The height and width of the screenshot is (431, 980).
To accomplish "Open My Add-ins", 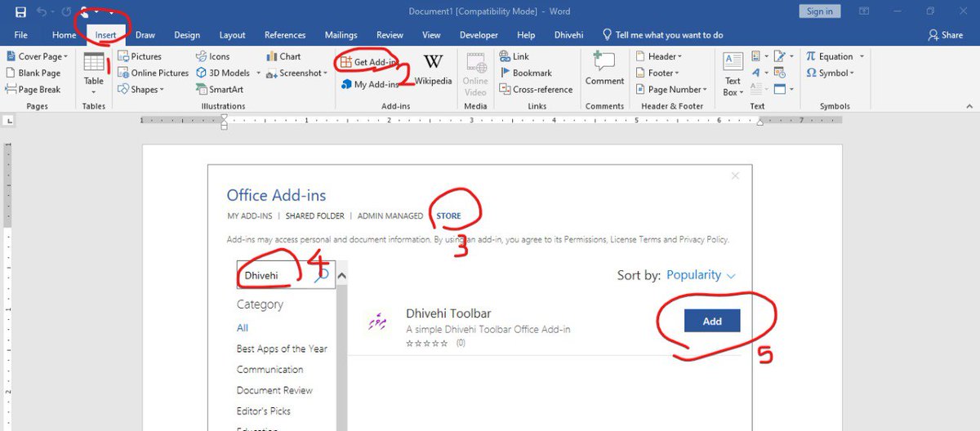I will 370,84.
